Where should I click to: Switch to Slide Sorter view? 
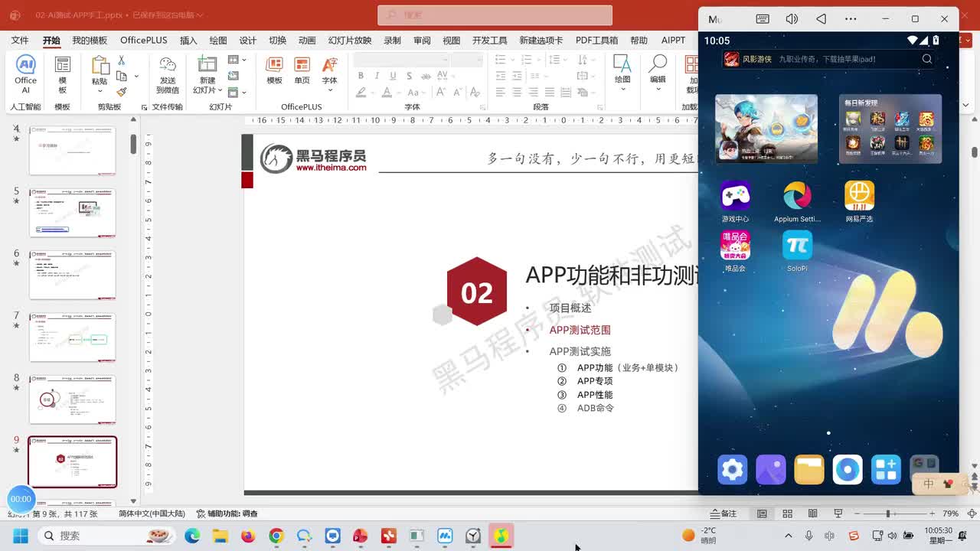point(787,514)
